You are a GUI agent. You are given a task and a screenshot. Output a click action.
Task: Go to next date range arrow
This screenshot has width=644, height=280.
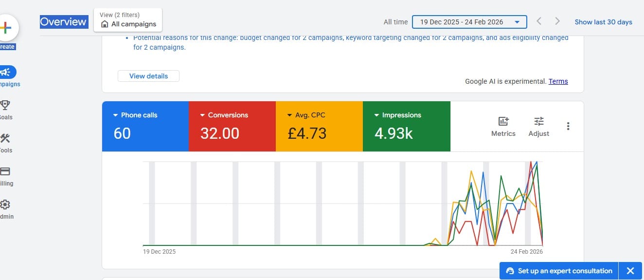(557, 21)
